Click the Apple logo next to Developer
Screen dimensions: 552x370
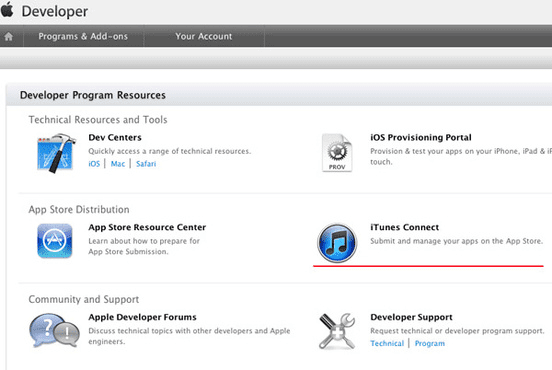click(7, 10)
